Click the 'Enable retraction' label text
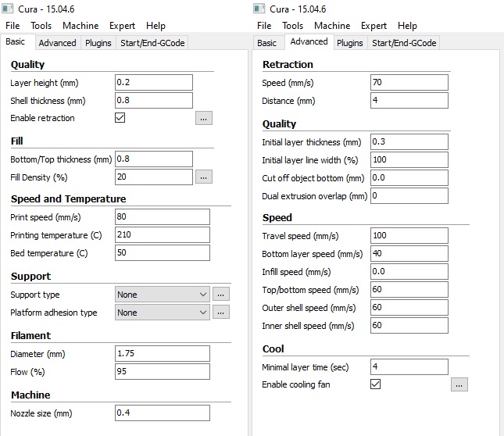The width and height of the screenshot is (504, 436). (42, 118)
